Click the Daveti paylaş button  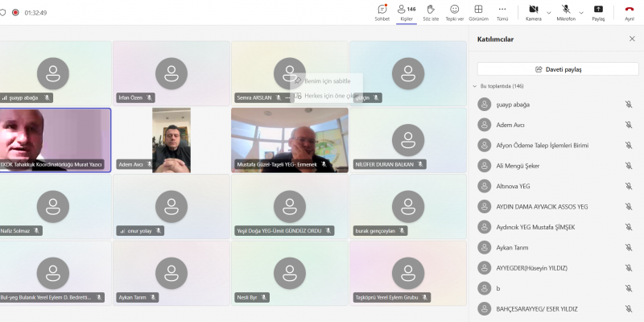[558, 69]
